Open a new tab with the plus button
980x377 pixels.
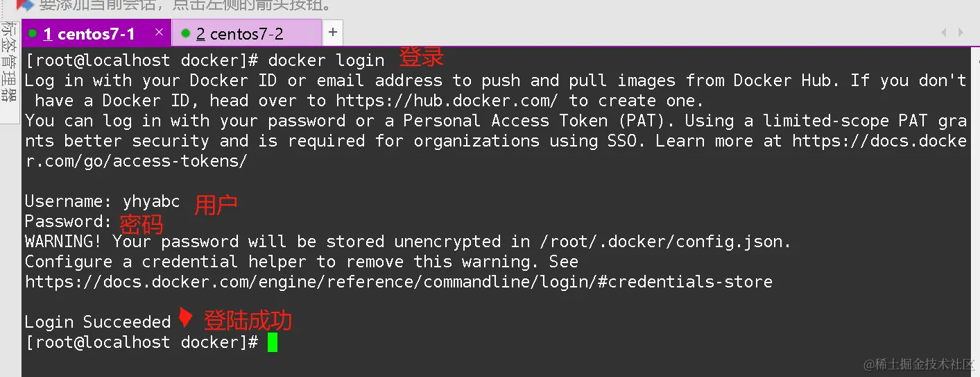click(x=333, y=32)
